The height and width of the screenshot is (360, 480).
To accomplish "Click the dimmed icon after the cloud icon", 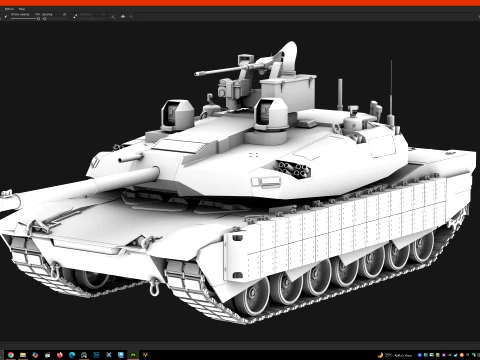I will pyautogui.click(x=131, y=16).
